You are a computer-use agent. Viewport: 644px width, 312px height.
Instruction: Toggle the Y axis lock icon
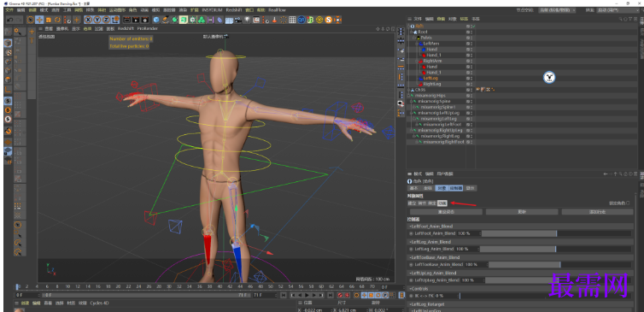pos(97,20)
